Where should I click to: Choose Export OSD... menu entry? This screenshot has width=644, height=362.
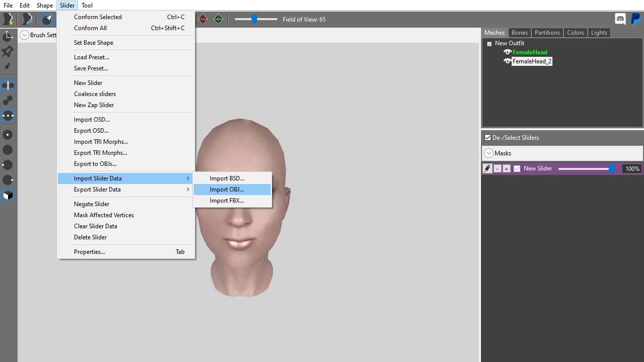126,131
